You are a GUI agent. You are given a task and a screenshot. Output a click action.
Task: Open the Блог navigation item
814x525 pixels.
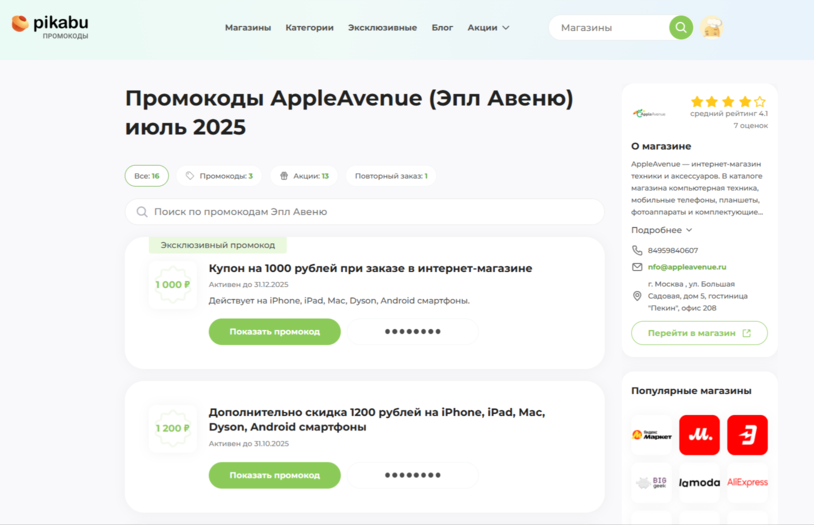(x=442, y=28)
